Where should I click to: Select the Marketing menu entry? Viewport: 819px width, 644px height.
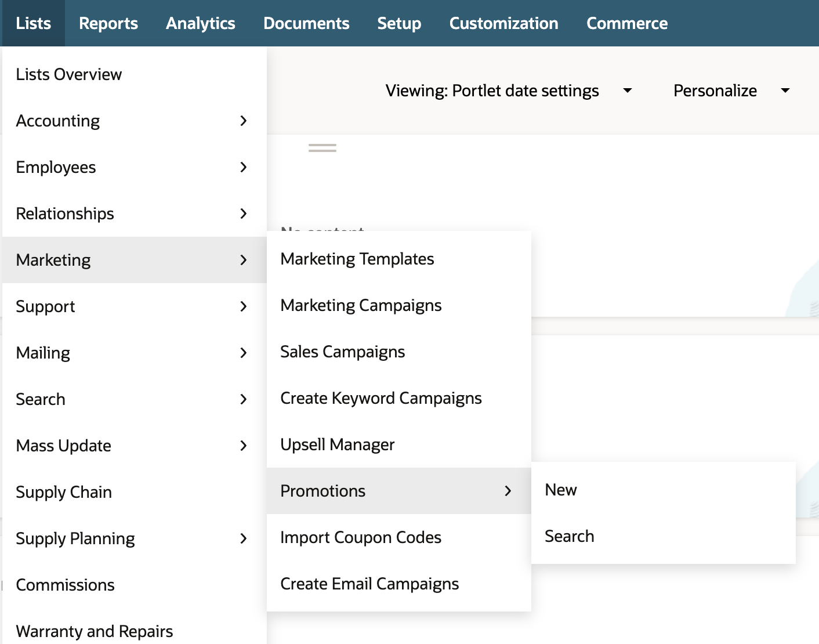click(135, 260)
